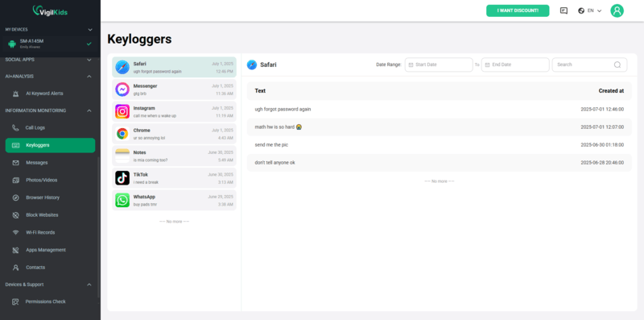Image resolution: width=644 pixels, height=320 pixels.
Task: Select the WhatsApp 'buy pads tmr' entry
Action: [174, 201]
